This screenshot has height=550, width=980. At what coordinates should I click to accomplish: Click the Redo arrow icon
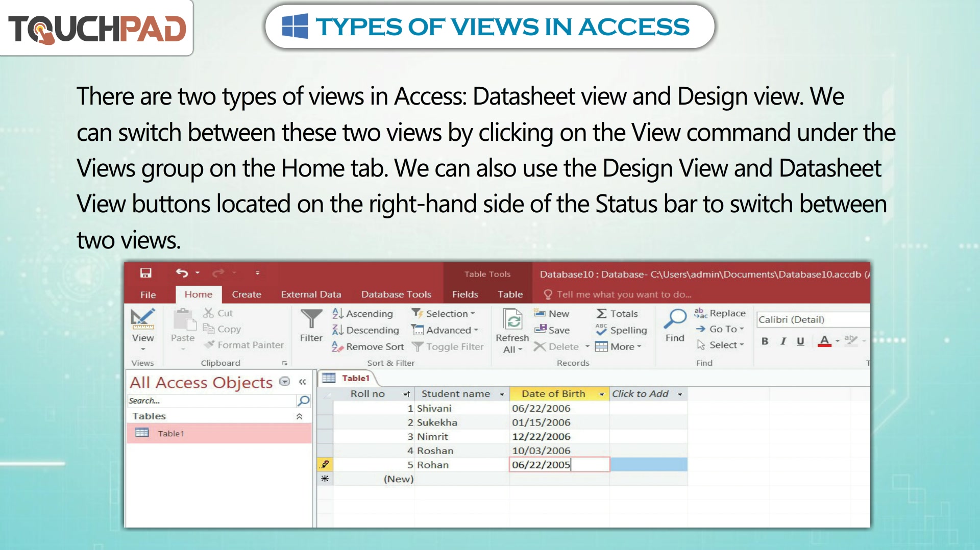(218, 273)
